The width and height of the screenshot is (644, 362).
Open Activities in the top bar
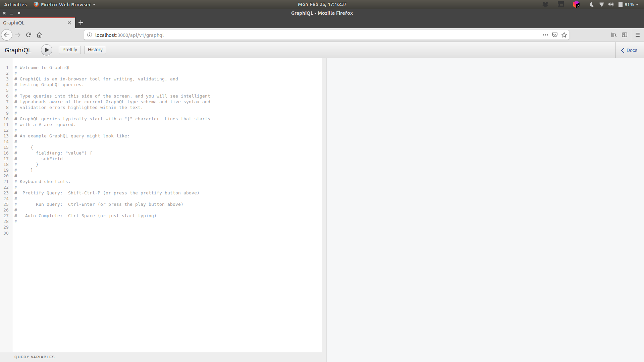pos(15,4)
